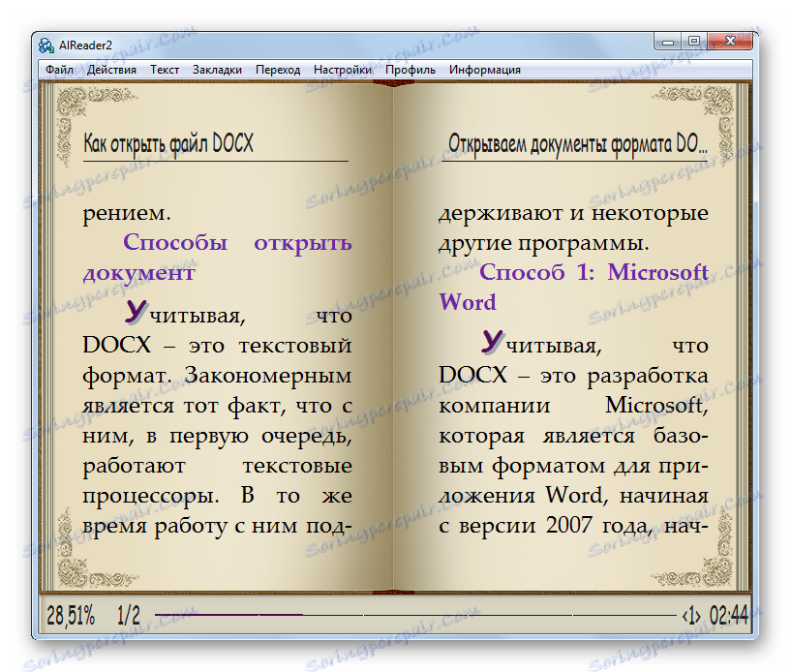
Task: Open the Текст menu
Action: 165,70
